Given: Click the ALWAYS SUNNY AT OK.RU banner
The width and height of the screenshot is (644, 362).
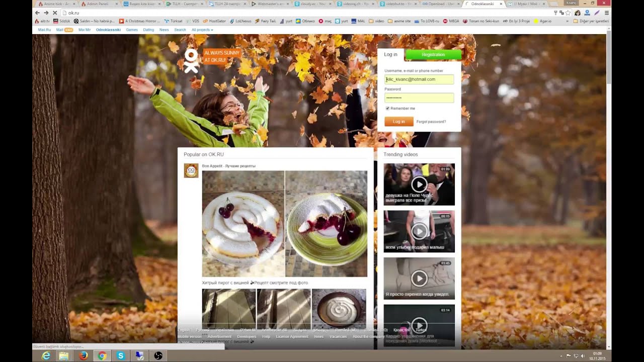Looking at the screenshot, I should click(222, 56).
